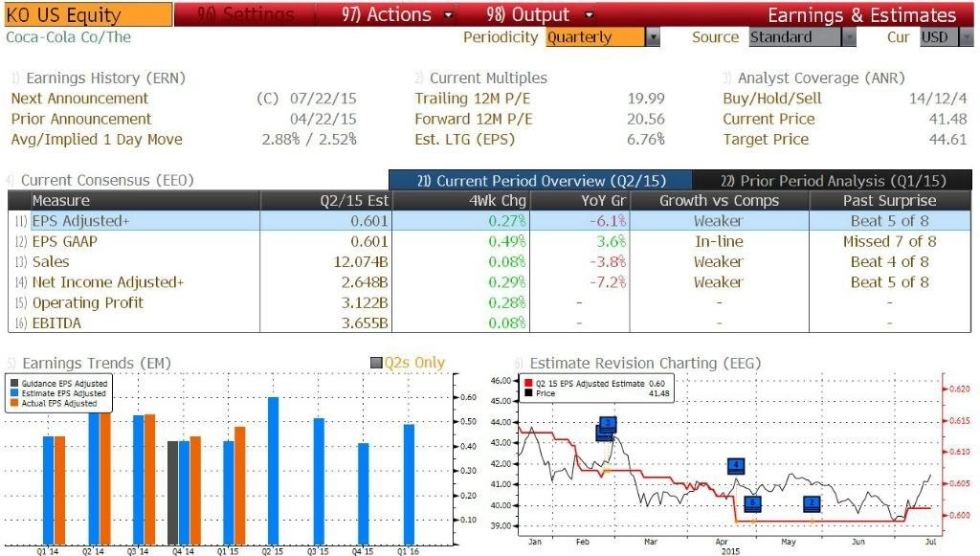
Task: Click the EPS GAAP In-line growth cell
Action: point(719,241)
